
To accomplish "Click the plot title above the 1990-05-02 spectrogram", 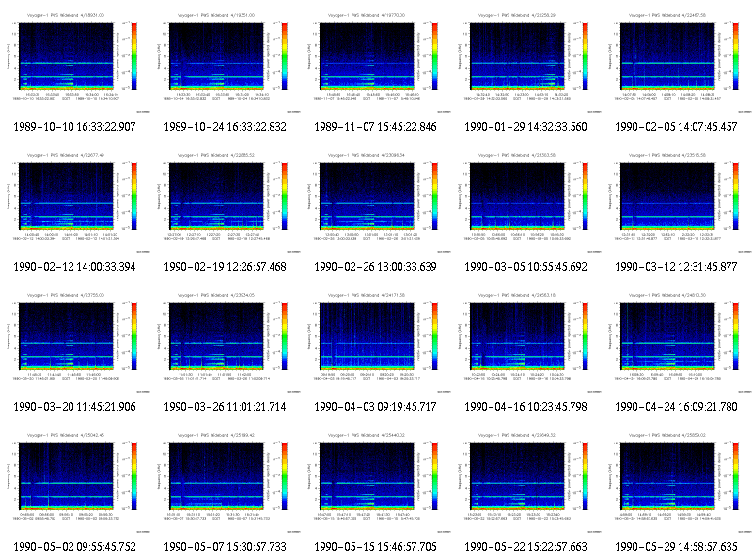I will 66,435.
